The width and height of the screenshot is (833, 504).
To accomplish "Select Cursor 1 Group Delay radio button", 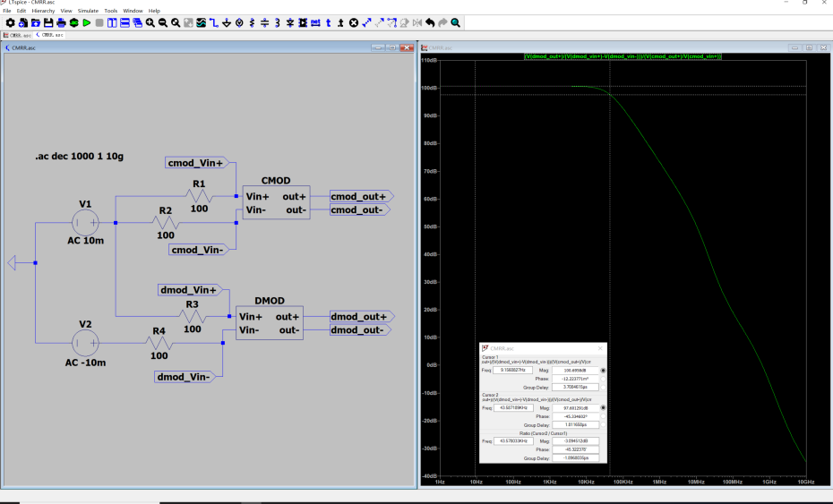I will [603, 387].
